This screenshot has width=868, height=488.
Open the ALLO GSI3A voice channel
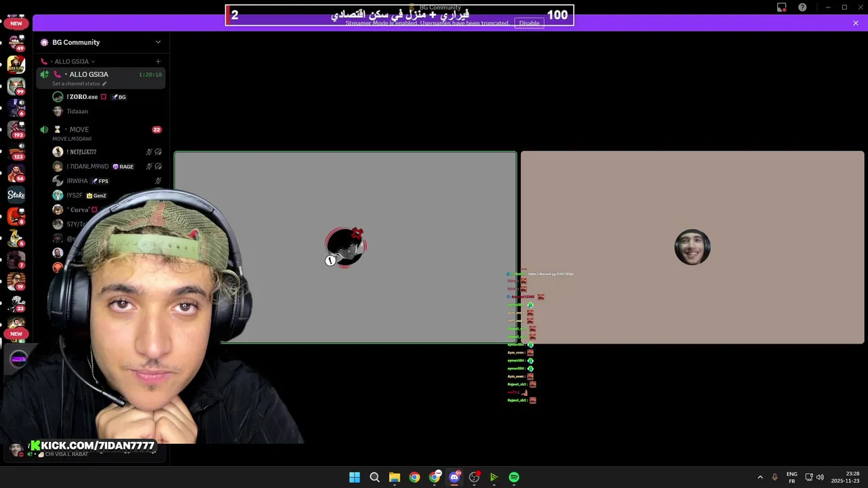coord(100,78)
